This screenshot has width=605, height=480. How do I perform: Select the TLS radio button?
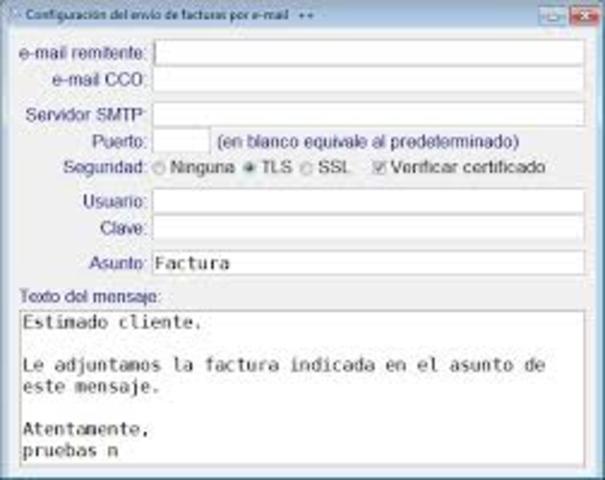point(250,168)
